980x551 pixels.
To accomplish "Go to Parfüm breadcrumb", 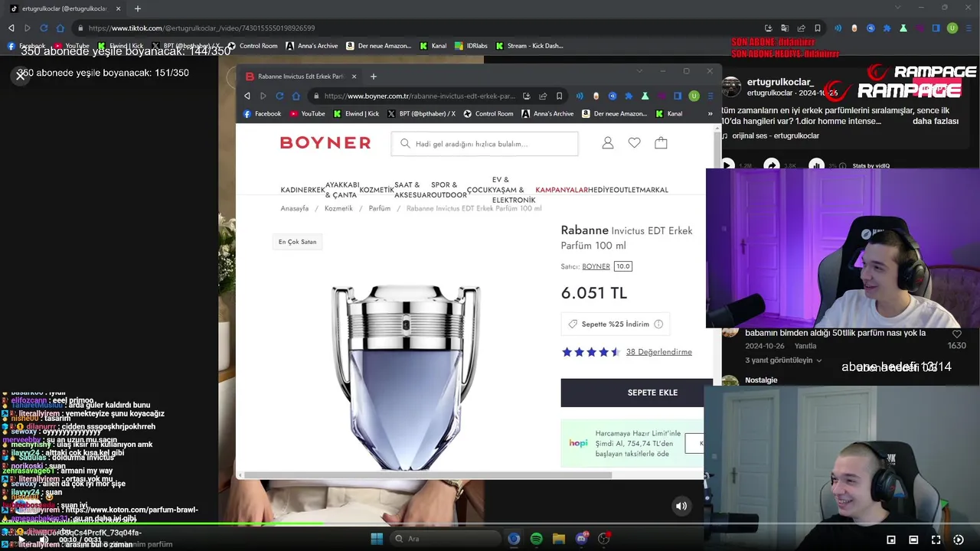I will click(x=380, y=208).
